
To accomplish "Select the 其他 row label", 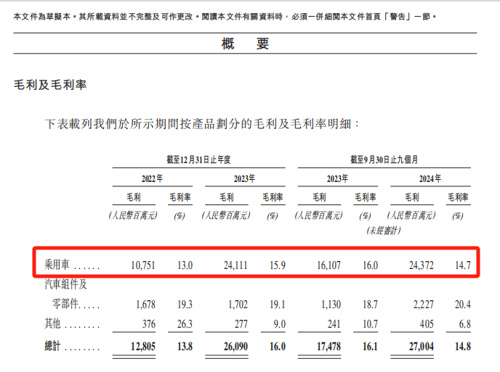I will tap(53, 323).
